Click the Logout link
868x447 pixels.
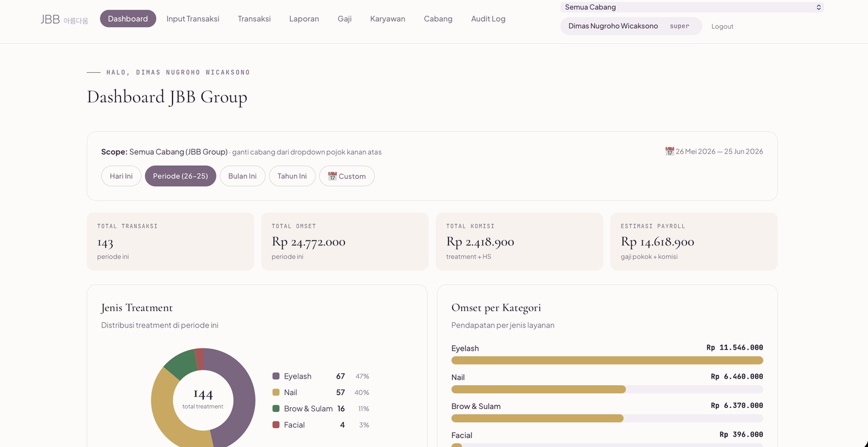click(x=722, y=27)
